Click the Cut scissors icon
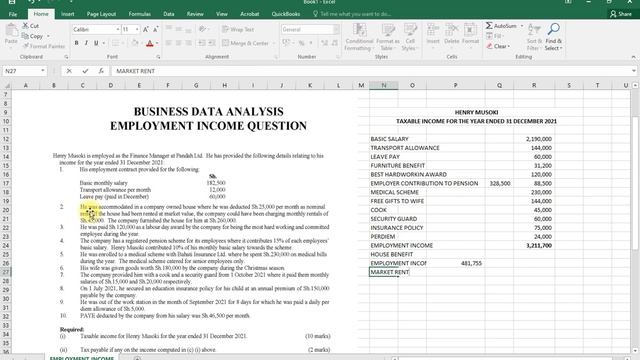The width and height of the screenshot is (640, 360). pyautogui.click(x=25, y=26)
